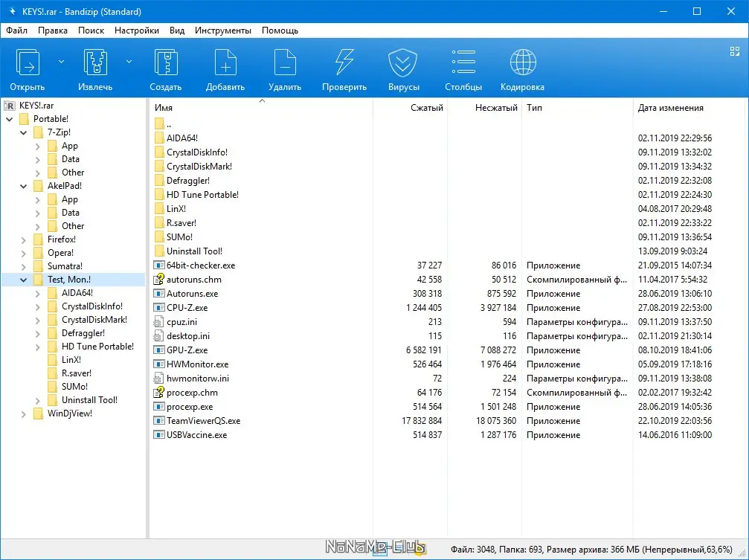Sort by the Несжатый column header
749x560 pixels.
484,108
